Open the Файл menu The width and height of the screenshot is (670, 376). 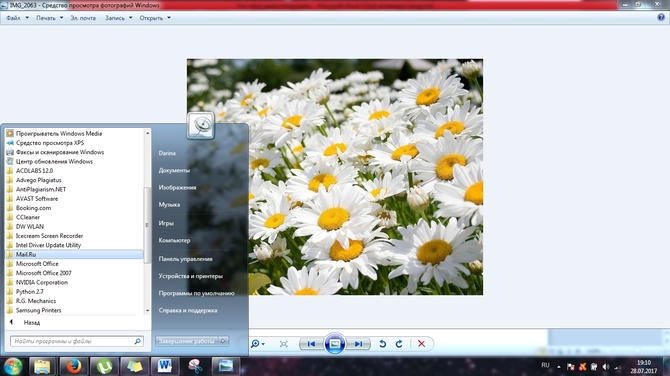coord(17,18)
